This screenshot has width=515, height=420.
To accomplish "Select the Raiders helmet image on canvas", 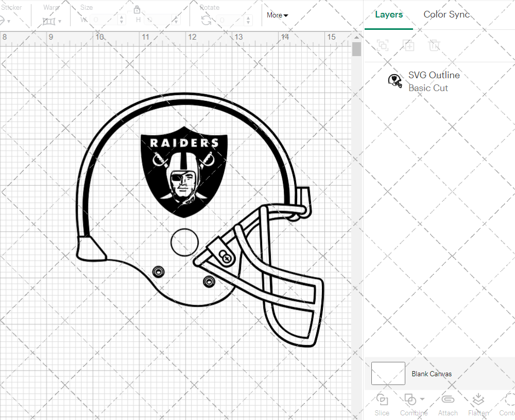I will (200, 219).
